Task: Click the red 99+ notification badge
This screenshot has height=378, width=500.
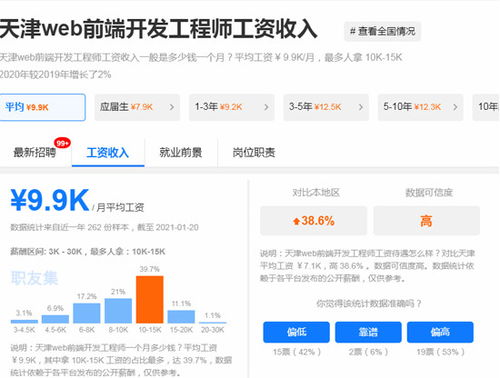Action: [62, 143]
